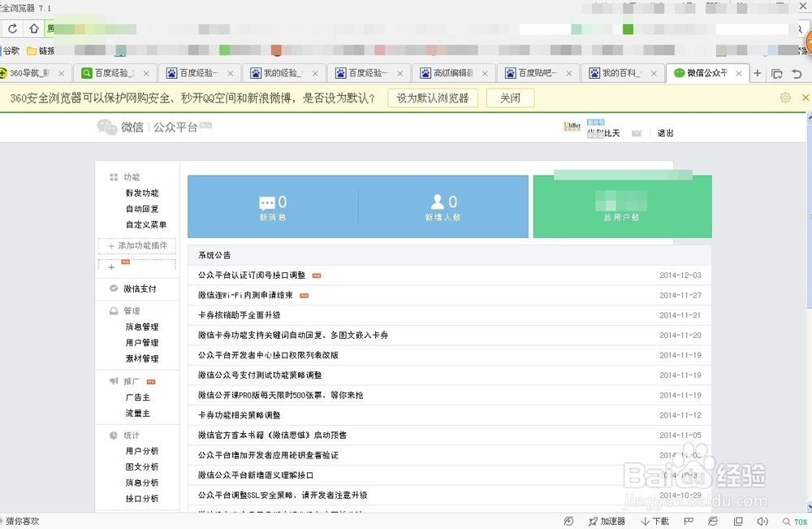Switch to the 我的百科 tab
Image resolution: width=812 pixels, height=529 pixels.
coord(623,73)
